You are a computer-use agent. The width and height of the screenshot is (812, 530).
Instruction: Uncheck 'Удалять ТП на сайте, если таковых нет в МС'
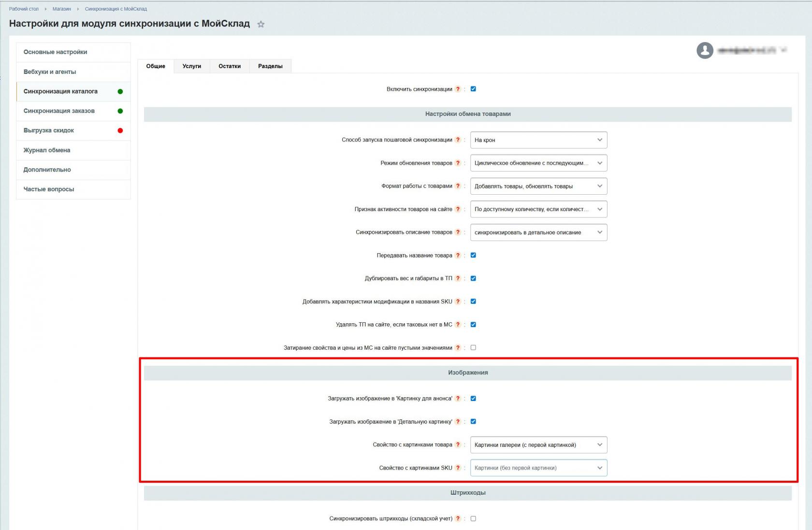click(473, 325)
